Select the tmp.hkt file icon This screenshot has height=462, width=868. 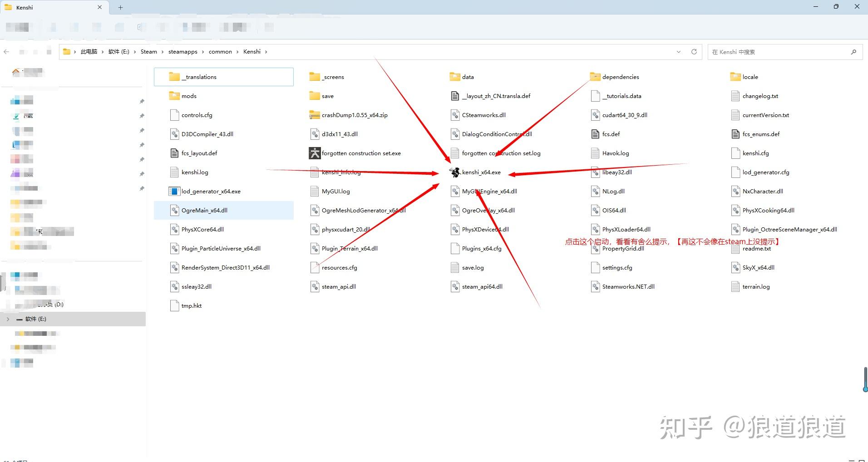pyautogui.click(x=174, y=306)
